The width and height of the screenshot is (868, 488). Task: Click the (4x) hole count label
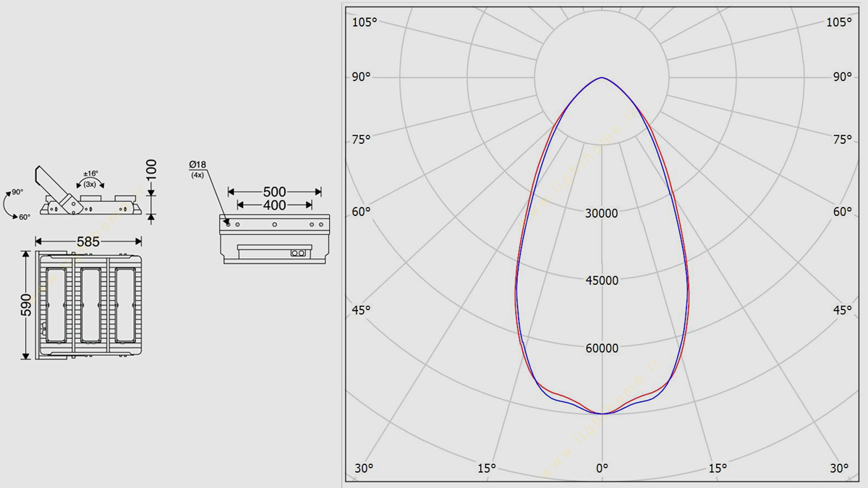tap(196, 176)
